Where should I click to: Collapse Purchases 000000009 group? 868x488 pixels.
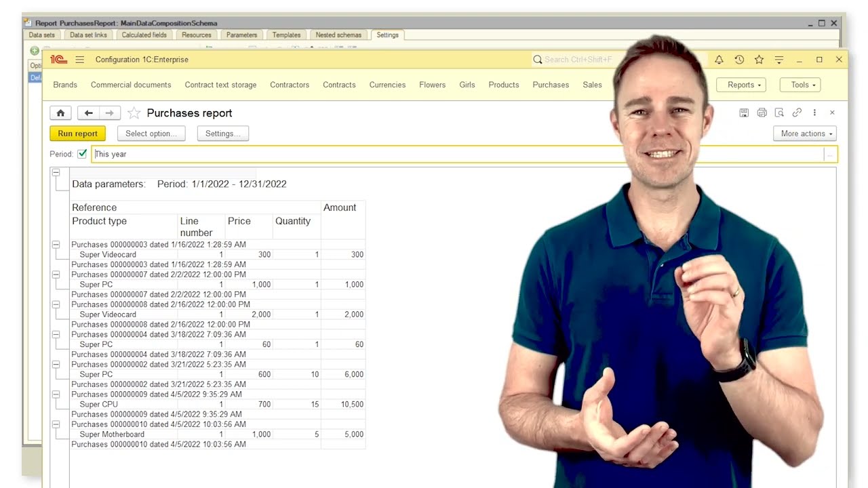pos(56,394)
